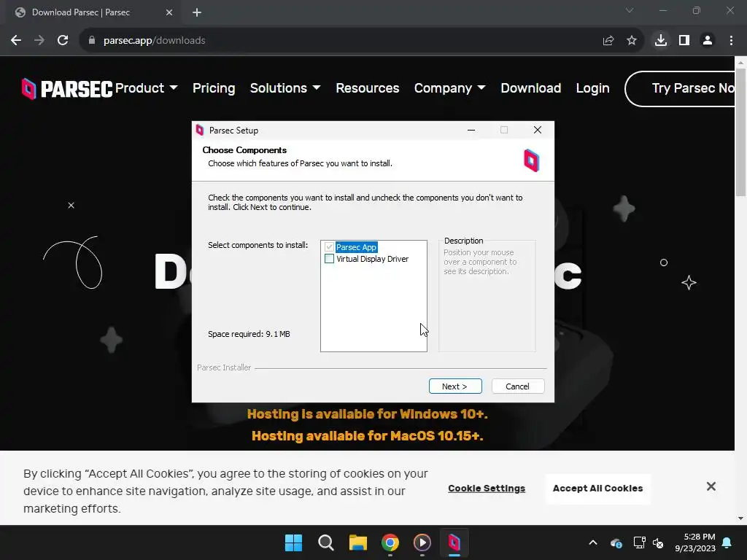Toggle the Parsec App component checkbox
Image resolution: width=747 pixels, height=560 pixels.
[329, 247]
